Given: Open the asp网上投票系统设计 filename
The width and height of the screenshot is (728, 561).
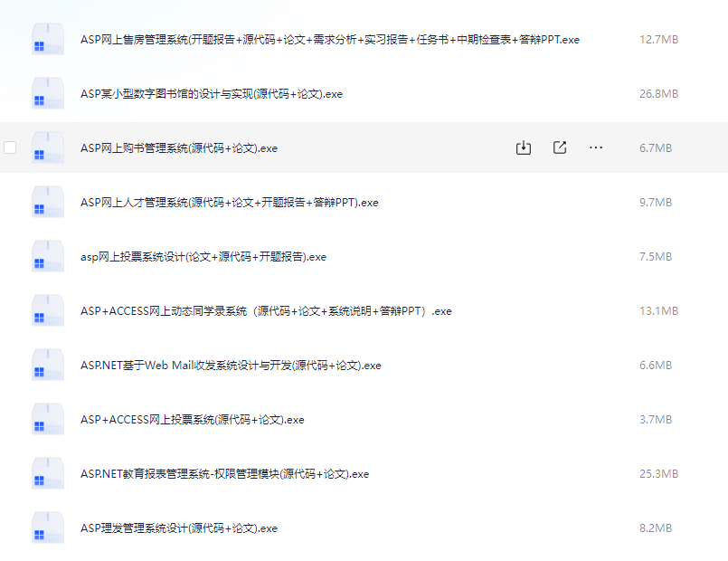Looking at the screenshot, I should click(203, 256).
